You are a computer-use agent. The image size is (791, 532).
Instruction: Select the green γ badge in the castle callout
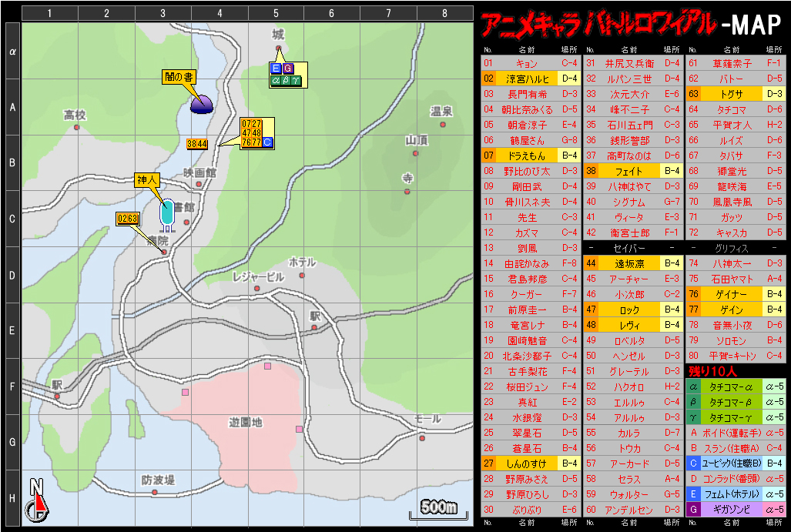click(x=296, y=80)
